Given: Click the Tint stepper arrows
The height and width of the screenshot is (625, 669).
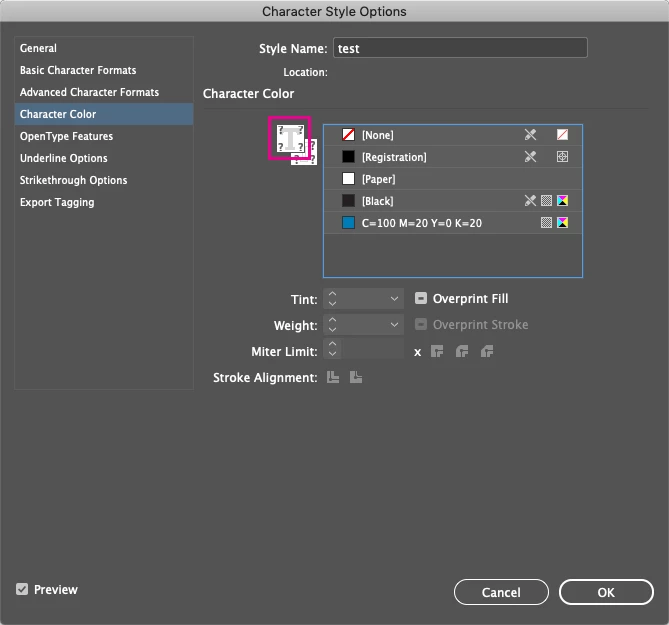Looking at the screenshot, I should tap(332, 299).
